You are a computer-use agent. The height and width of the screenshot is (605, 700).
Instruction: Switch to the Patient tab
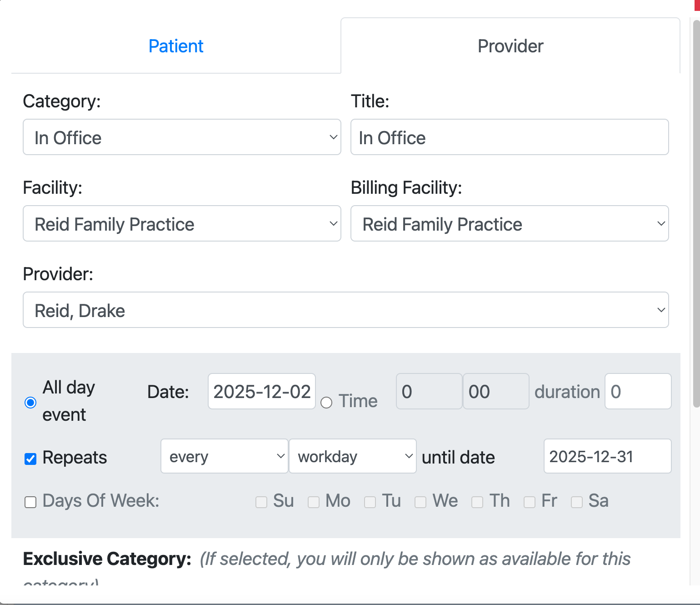pos(176,45)
